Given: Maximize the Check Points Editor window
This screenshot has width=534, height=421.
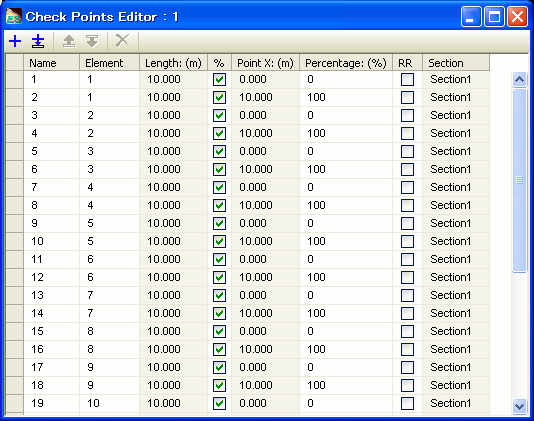Looking at the screenshot, I should [x=494, y=17].
